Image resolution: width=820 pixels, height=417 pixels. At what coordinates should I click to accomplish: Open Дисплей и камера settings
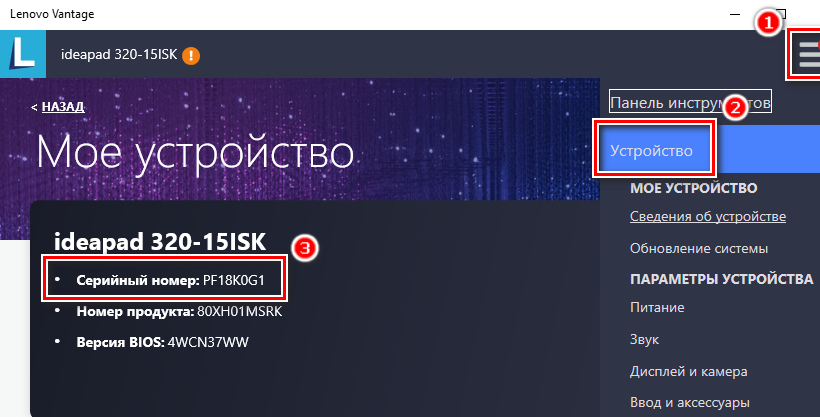click(x=689, y=371)
